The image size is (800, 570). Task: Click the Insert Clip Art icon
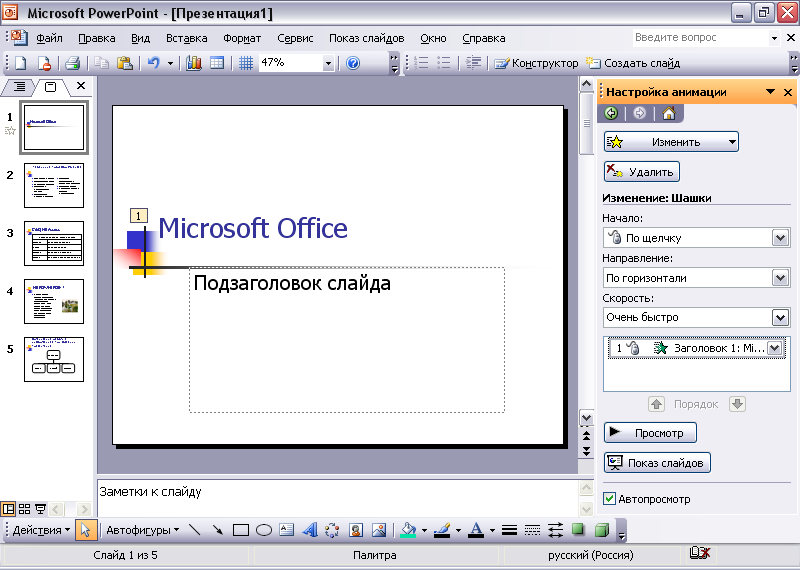click(x=356, y=530)
